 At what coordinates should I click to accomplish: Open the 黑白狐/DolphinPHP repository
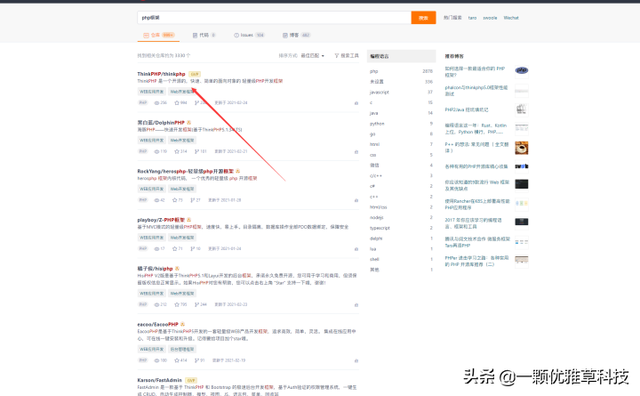(x=161, y=122)
